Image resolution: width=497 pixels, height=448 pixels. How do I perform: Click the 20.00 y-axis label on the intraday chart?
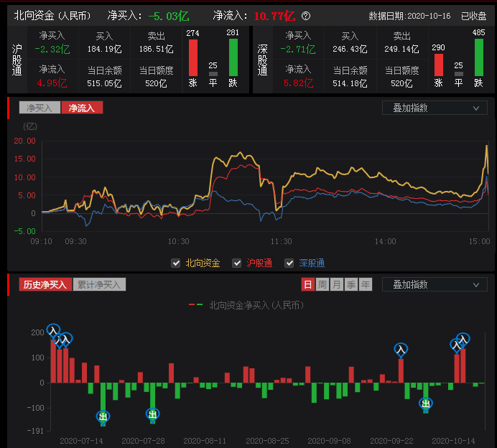24,141
